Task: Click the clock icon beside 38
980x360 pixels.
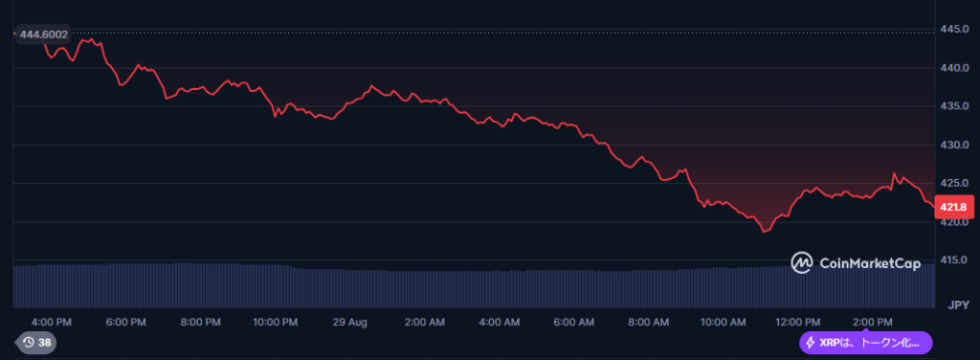Action: click(x=29, y=343)
